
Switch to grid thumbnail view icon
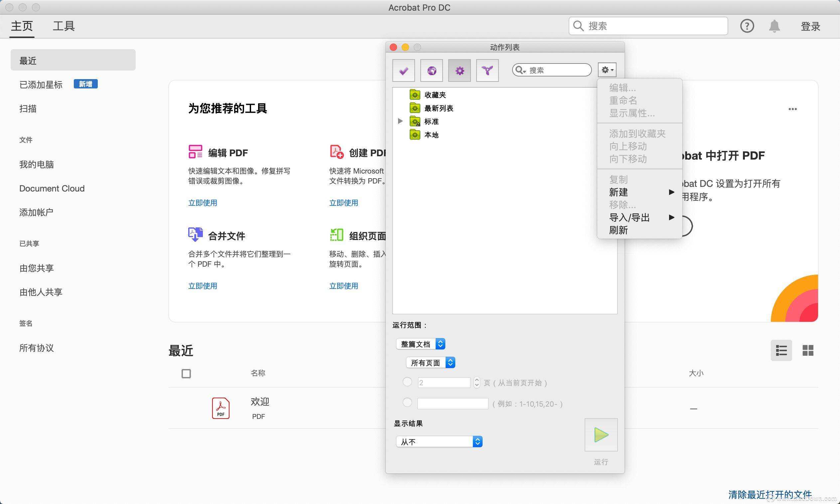pos(808,350)
